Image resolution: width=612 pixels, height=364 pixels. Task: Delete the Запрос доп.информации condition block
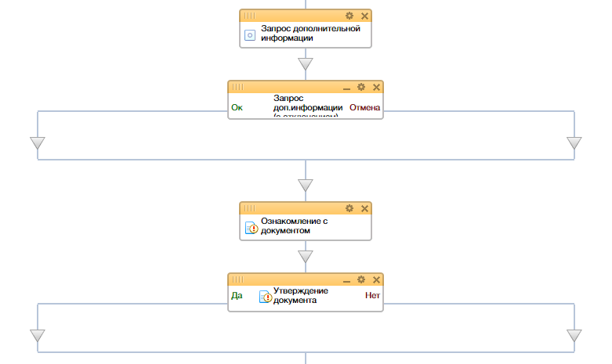coord(376,88)
